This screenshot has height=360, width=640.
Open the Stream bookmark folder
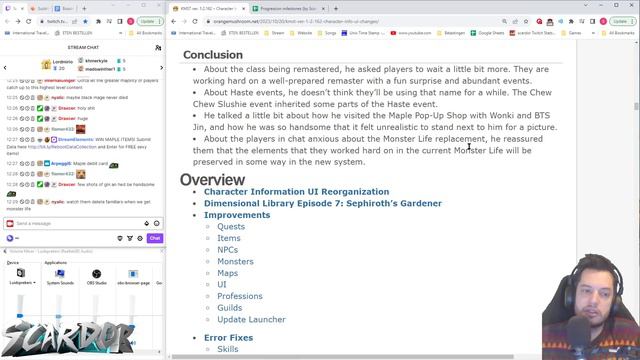(274, 33)
